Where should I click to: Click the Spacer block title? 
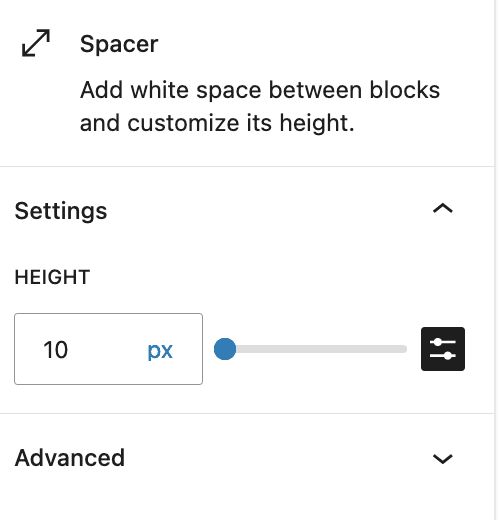(x=119, y=44)
